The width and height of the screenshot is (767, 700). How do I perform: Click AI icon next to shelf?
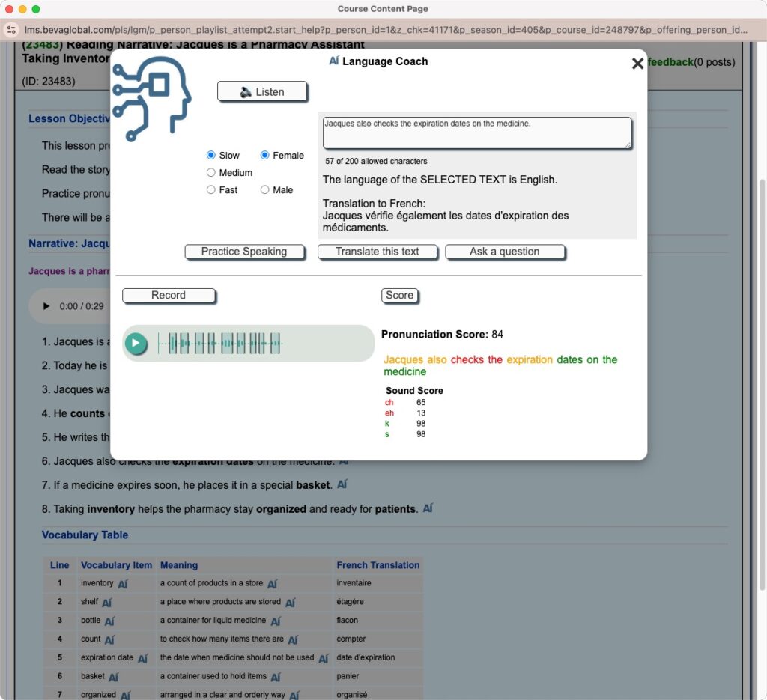click(106, 602)
